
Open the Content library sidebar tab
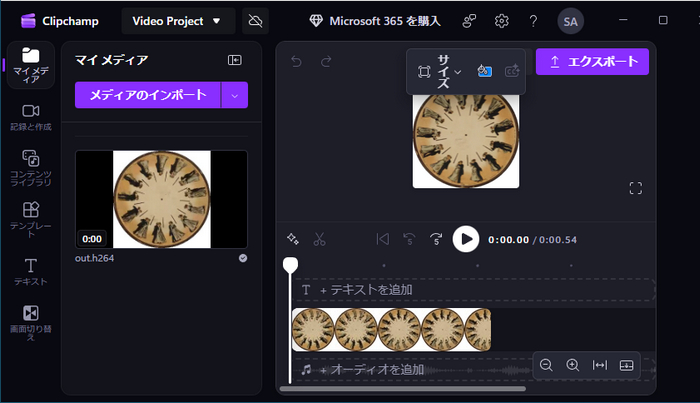click(31, 168)
